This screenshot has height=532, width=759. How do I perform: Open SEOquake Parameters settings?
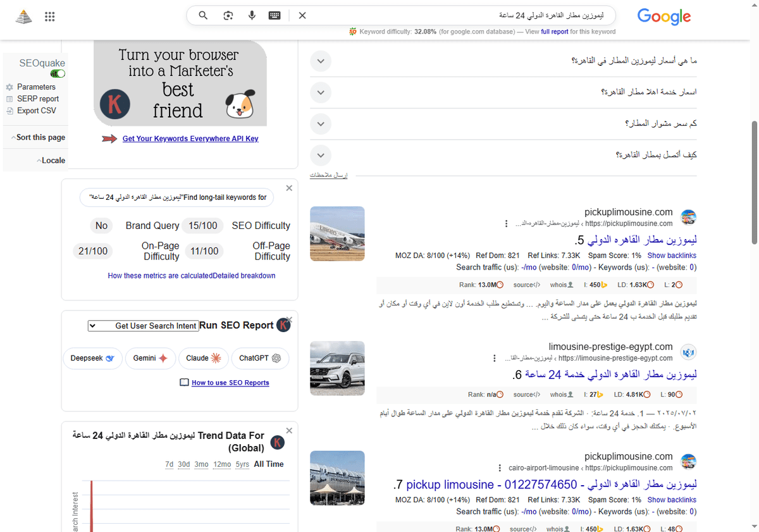click(35, 87)
